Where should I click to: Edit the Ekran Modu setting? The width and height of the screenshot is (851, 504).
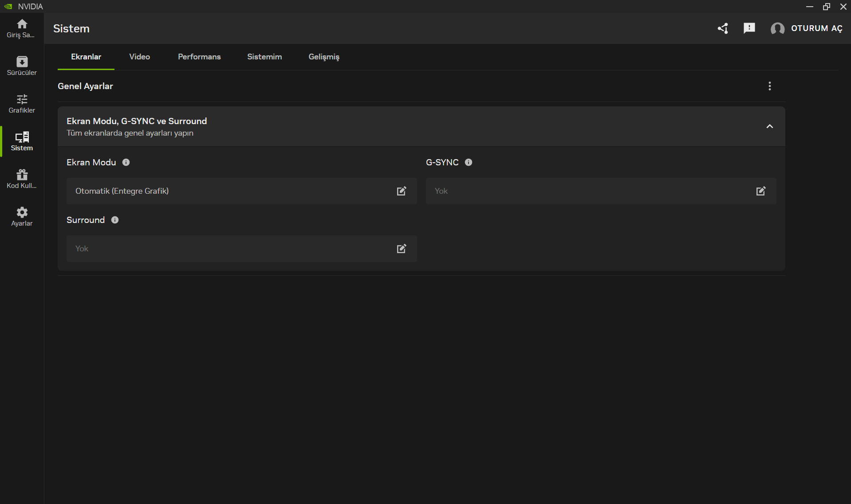(x=402, y=191)
